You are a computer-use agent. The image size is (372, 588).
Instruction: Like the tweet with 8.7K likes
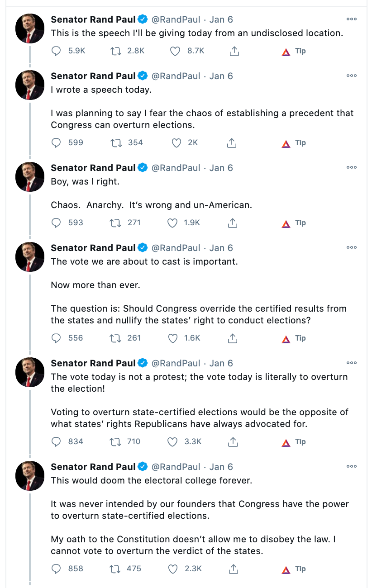[175, 51]
